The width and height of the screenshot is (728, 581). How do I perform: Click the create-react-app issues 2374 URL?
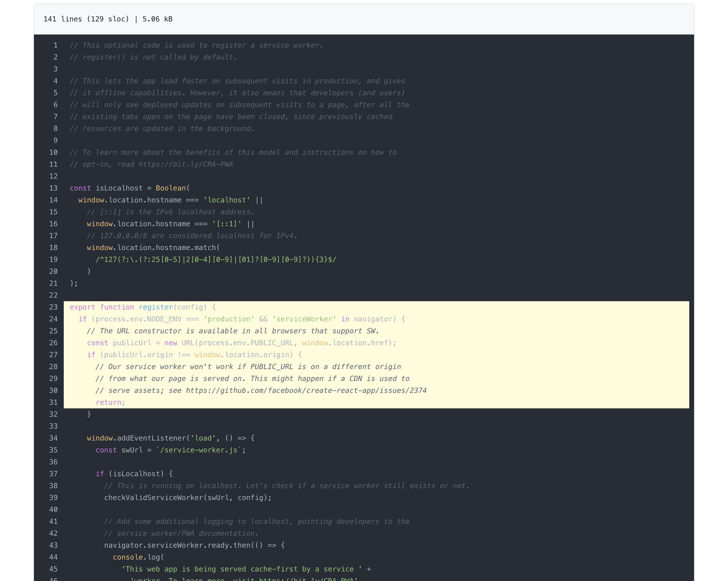pos(306,391)
